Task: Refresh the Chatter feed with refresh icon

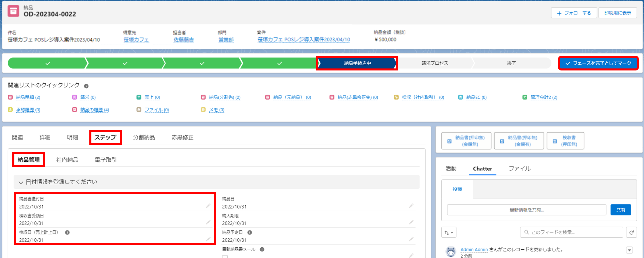Action: 631,232
